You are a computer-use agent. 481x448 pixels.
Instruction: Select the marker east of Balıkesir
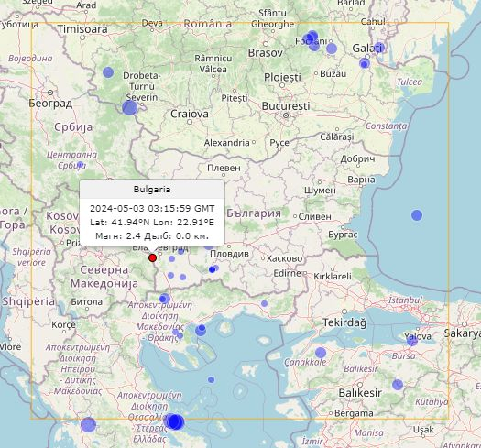tap(398, 385)
